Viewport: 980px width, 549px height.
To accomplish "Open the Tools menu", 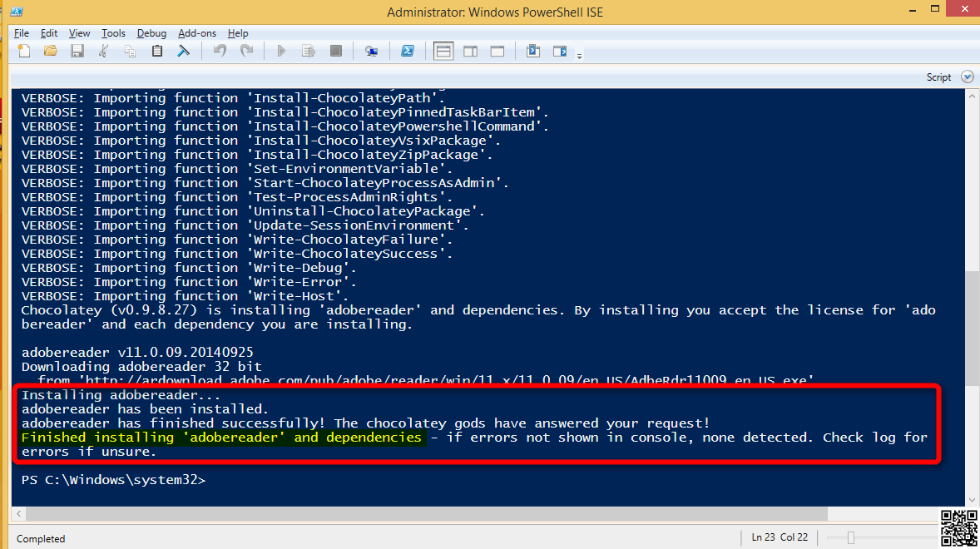I will [113, 33].
